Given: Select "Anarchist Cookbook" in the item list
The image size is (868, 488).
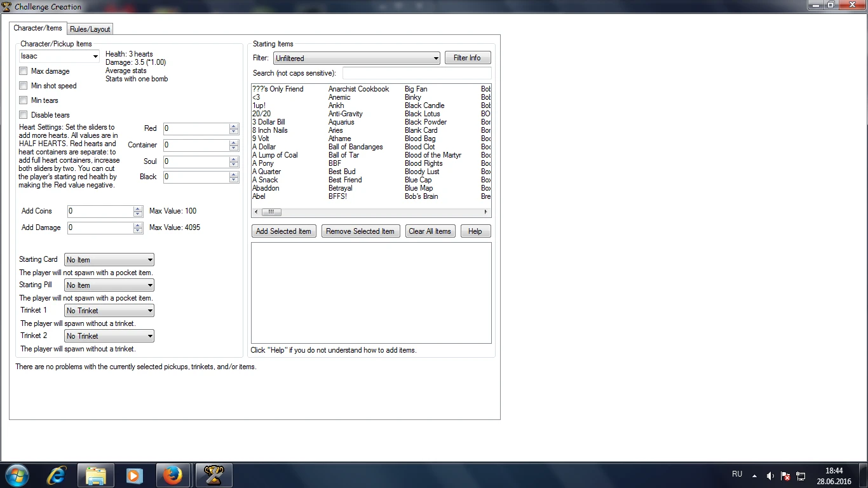Looking at the screenshot, I should point(359,89).
